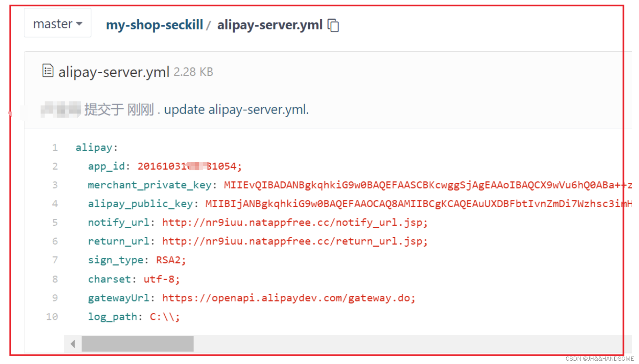Click the alipay public key value starting MIIBIj

(419, 204)
